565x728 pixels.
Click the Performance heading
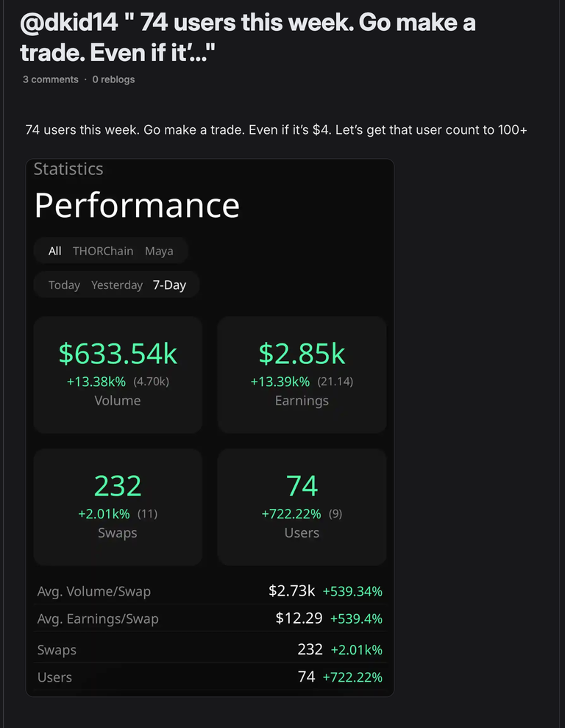tap(137, 205)
